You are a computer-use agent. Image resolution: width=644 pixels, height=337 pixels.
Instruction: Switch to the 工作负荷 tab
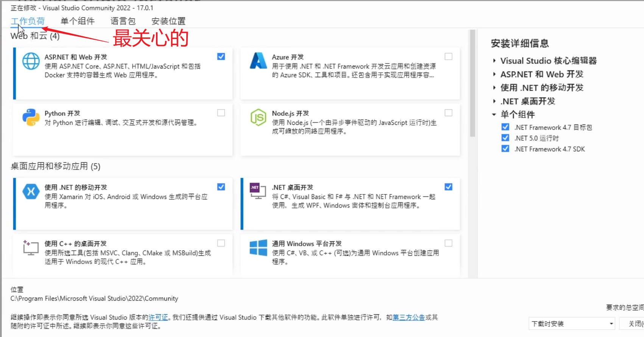[x=28, y=21]
